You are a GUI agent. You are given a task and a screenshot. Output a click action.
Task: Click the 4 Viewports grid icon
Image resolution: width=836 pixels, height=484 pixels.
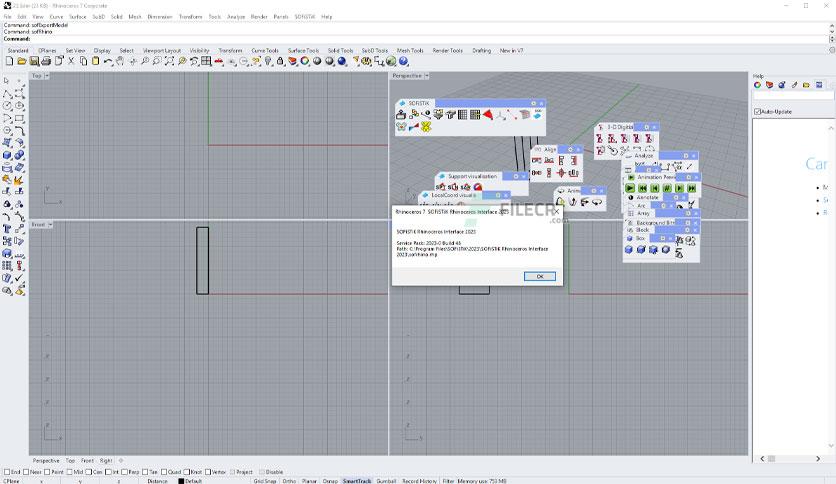pyautogui.click(x=206, y=61)
